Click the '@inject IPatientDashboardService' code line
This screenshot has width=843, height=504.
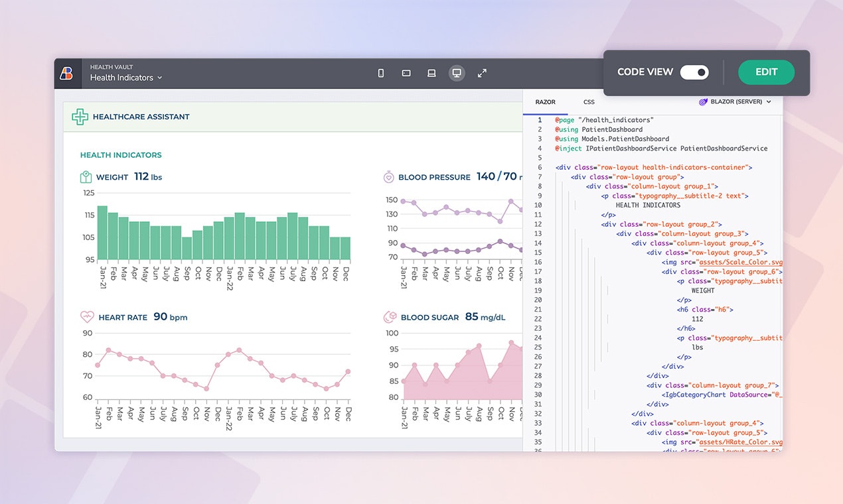click(661, 149)
